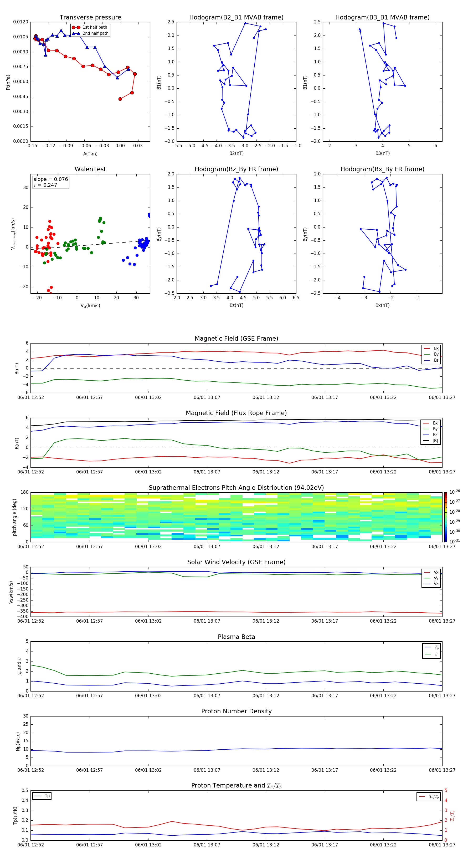Click 'Magnetic Field (GSE Frame)' title
Screen dimensions: 473x868
pos(236,339)
